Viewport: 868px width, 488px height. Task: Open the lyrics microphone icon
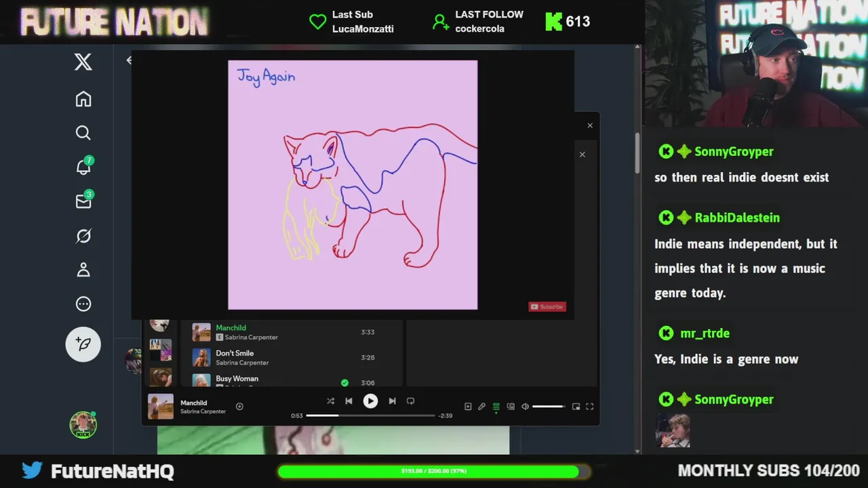click(x=481, y=407)
